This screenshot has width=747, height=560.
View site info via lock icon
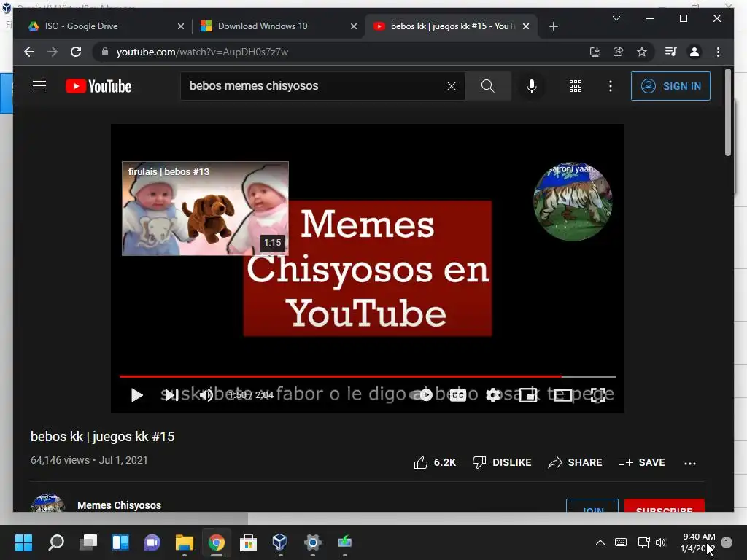[x=105, y=52]
